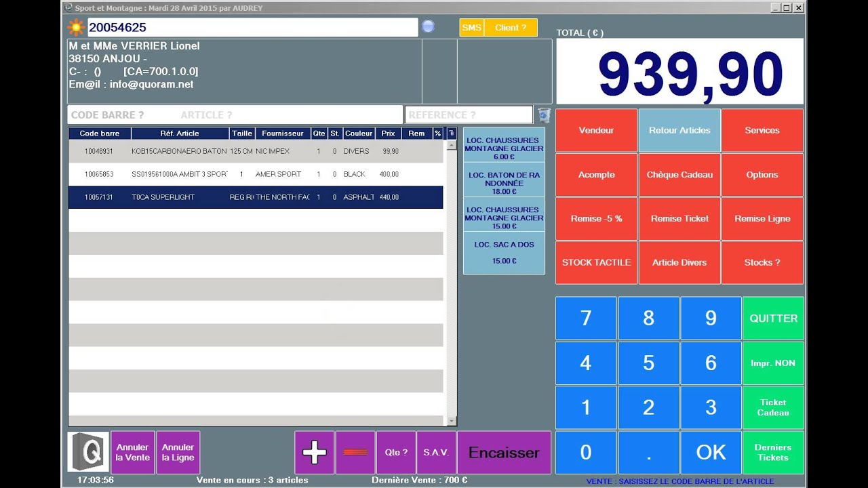The height and width of the screenshot is (488, 868).
Task: Select Retour Articles
Action: pos(679,130)
